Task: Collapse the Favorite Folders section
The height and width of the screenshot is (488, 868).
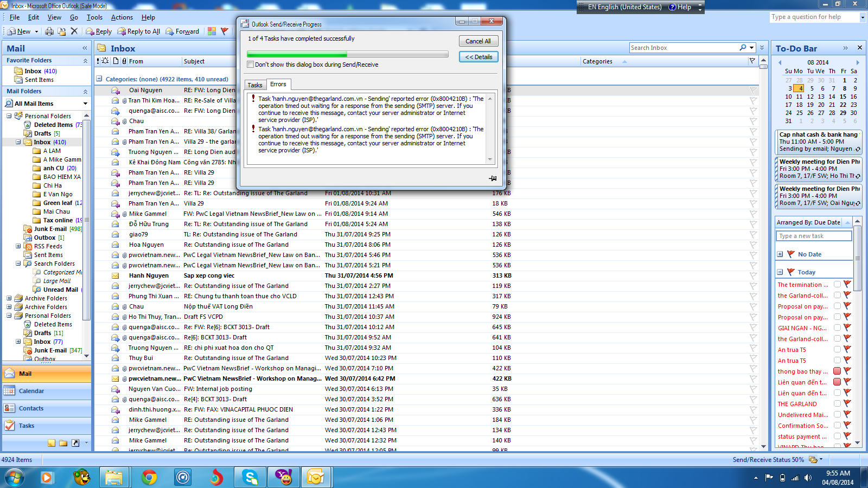Action: pos(85,61)
